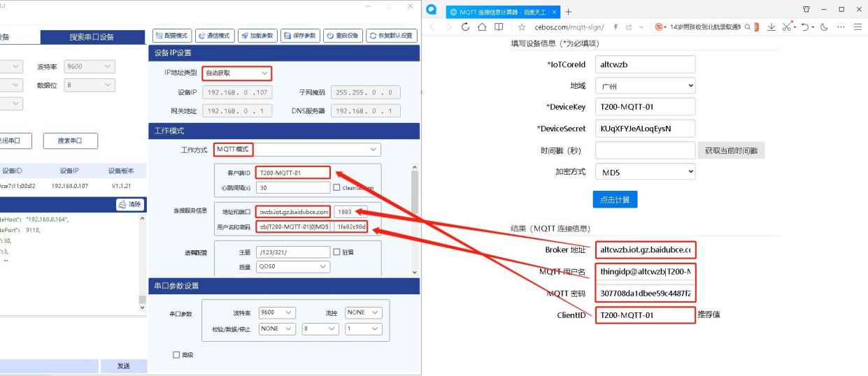Click the 恢复默认设置 restore defaults button
868x376 pixels.
point(392,36)
